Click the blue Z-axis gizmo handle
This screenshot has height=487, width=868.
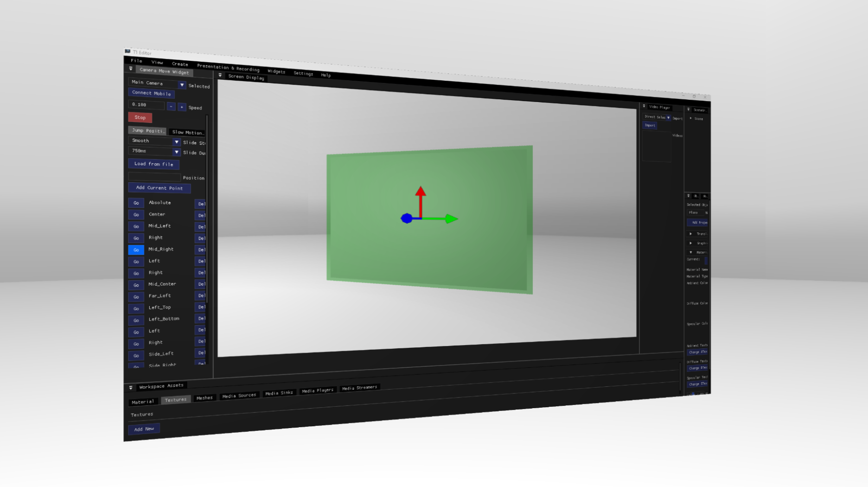[407, 218]
